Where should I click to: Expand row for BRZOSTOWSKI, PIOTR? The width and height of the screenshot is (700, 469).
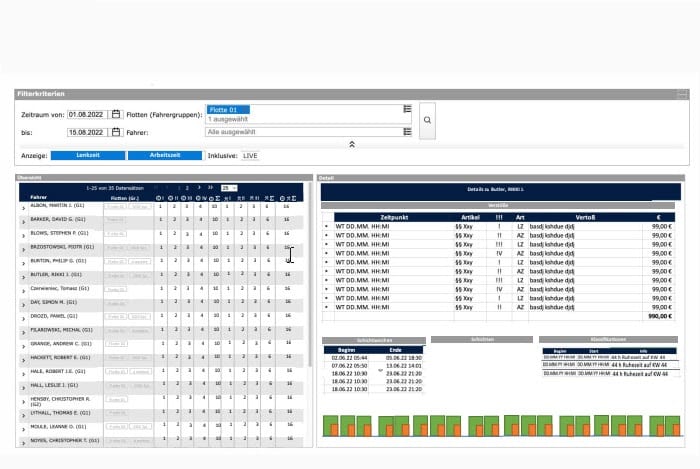[24, 249]
